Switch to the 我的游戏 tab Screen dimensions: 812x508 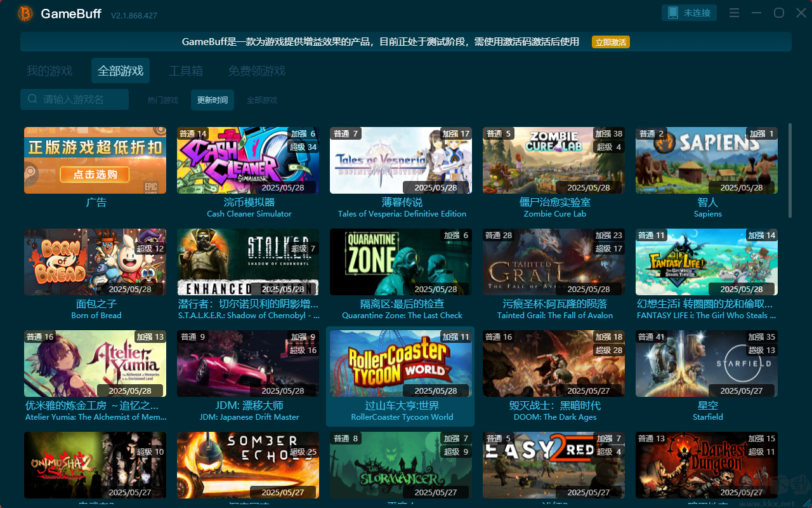[x=49, y=70]
